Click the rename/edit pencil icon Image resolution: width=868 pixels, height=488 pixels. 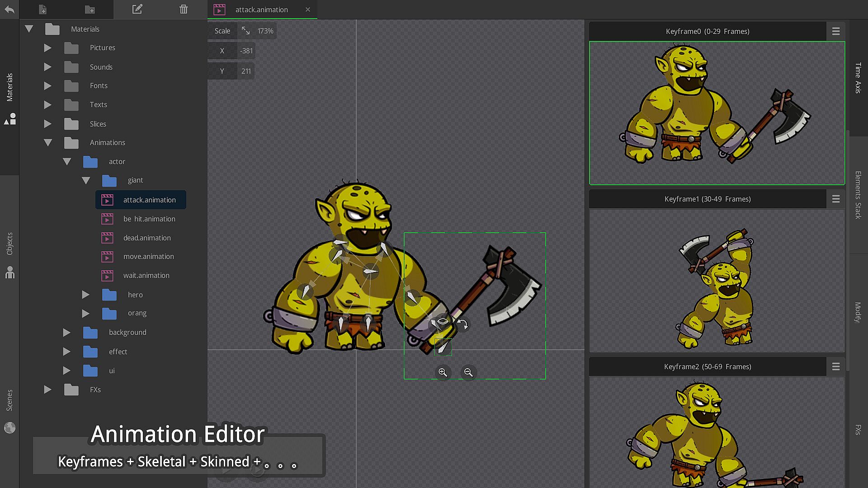tap(137, 9)
